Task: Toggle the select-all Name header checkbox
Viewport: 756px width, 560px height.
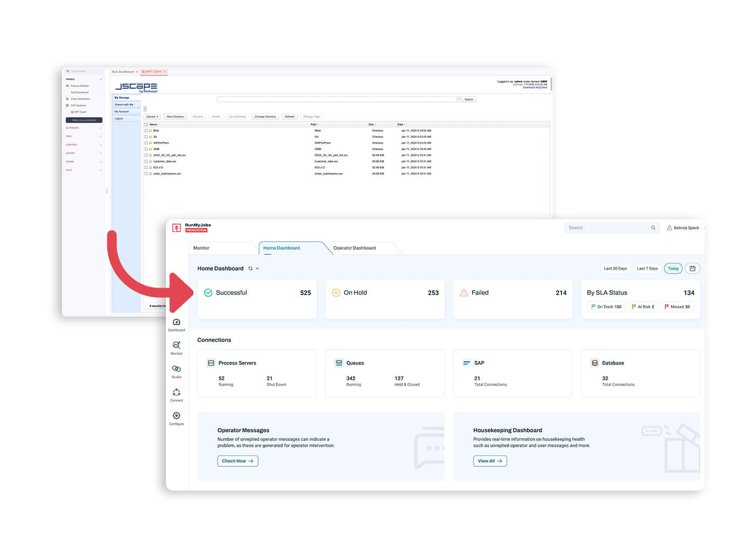Action: point(146,124)
